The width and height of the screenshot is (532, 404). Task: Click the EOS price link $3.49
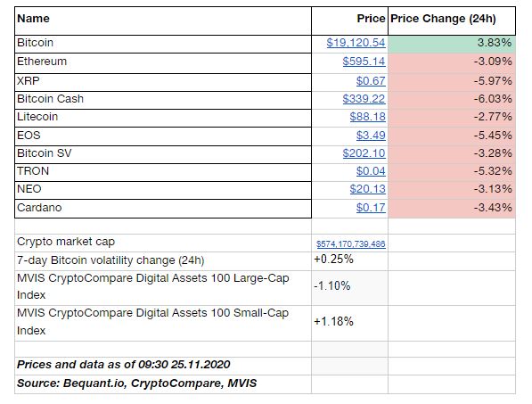[371, 136]
